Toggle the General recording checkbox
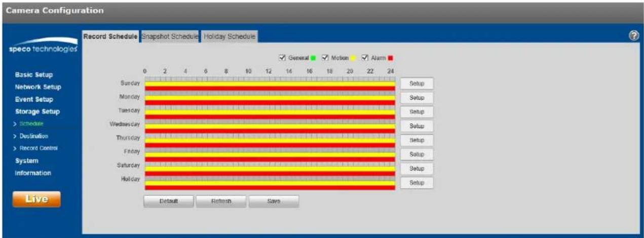The image size is (644, 238). [x=283, y=58]
